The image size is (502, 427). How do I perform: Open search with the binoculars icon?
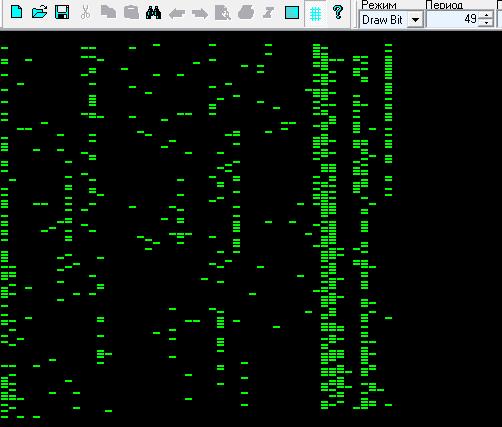tap(154, 12)
